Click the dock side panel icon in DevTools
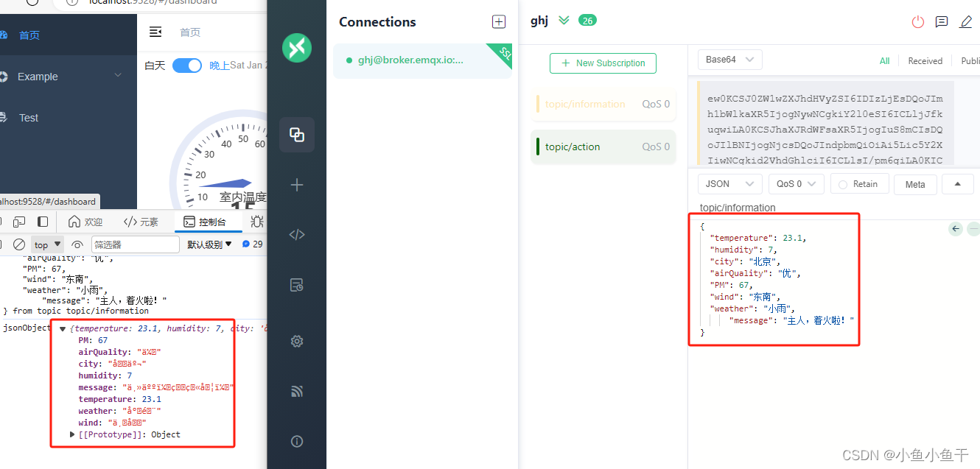The width and height of the screenshot is (980, 469). (43, 222)
